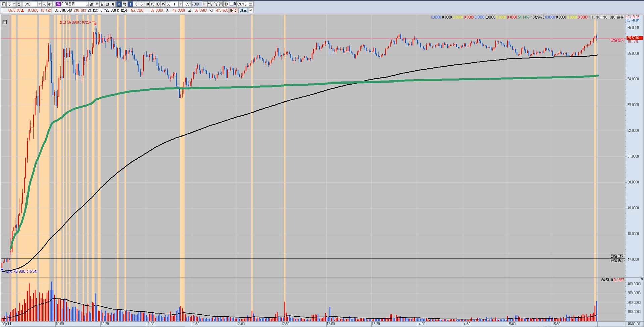Click the add line indicator icon

[x=215, y=4]
